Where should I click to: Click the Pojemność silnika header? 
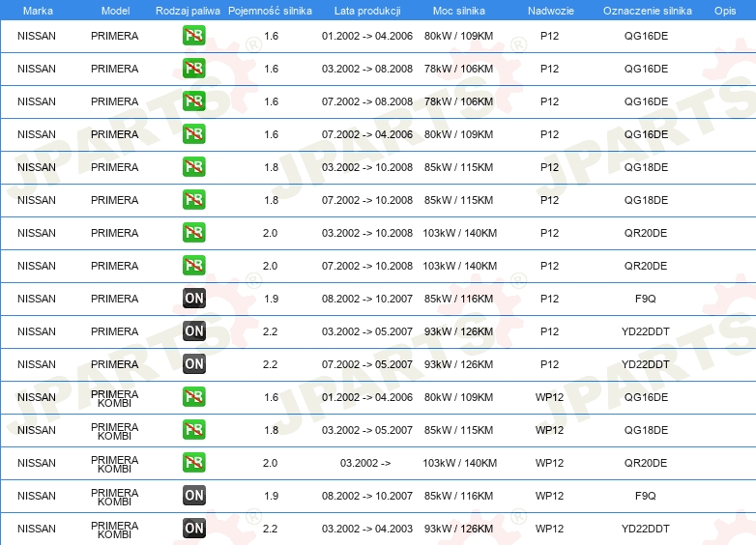click(270, 11)
